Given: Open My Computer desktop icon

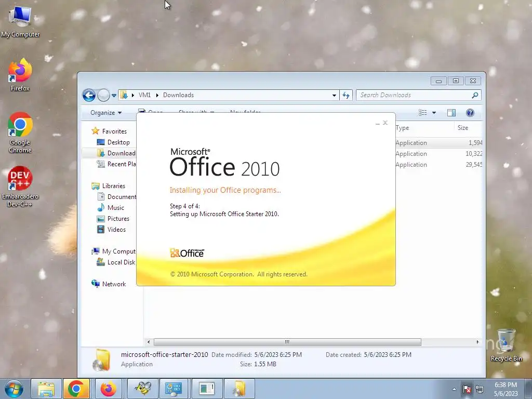Looking at the screenshot, I should click(x=20, y=21).
